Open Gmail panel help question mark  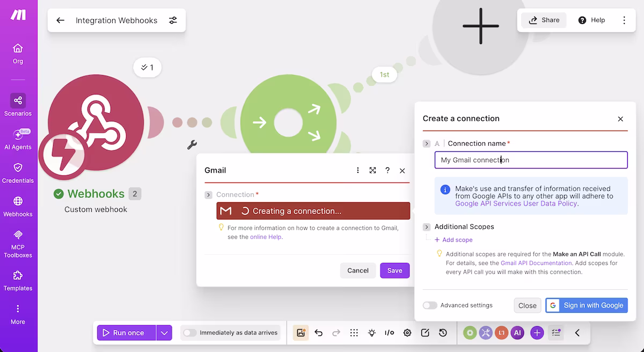tap(387, 170)
